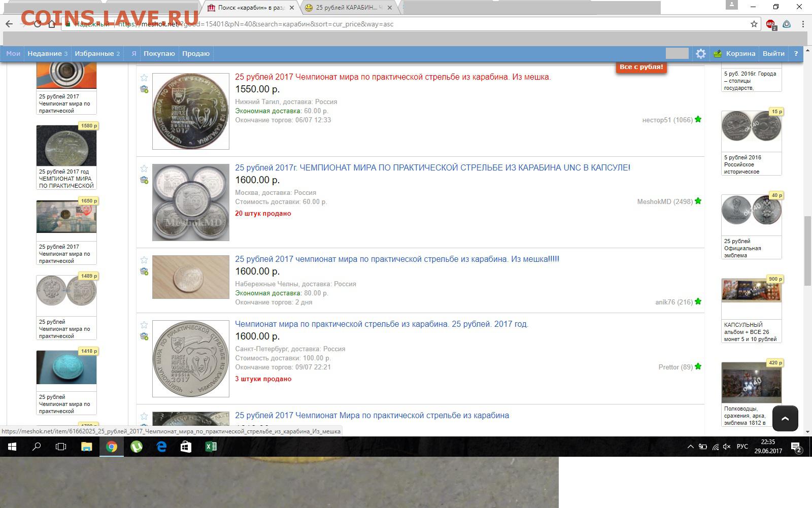The width and height of the screenshot is (812, 508).
Task: Open the bear coin thumbnail of the 1550.00 р. lot
Action: pos(191,111)
